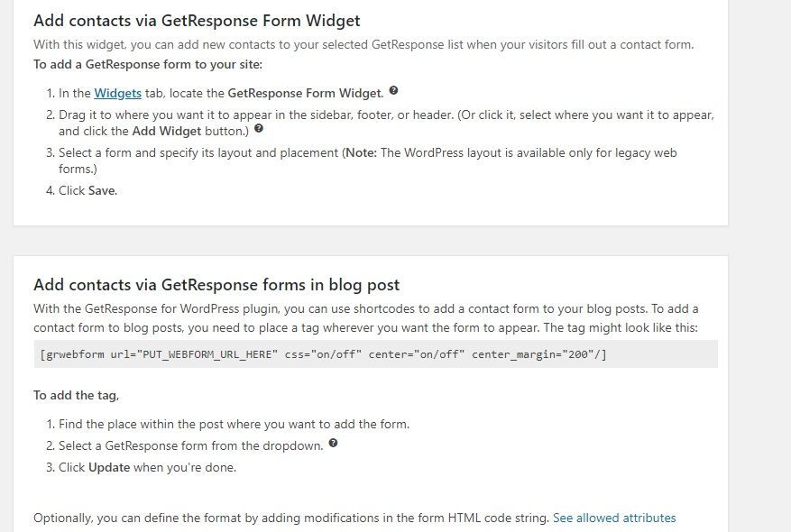The height and width of the screenshot is (532, 791).
Task: Click help icon beside Add Widget button step
Action: pyautogui.click(x=259, y=129)
